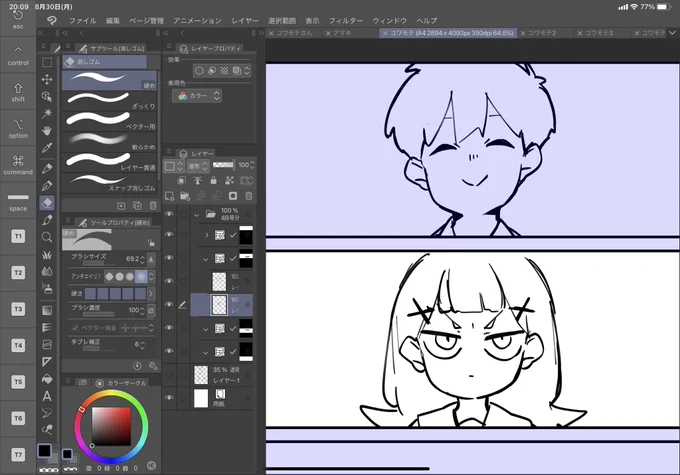Screen dimensions: 680x475
Task: Select the Hand pan tool
Action: 47,131
